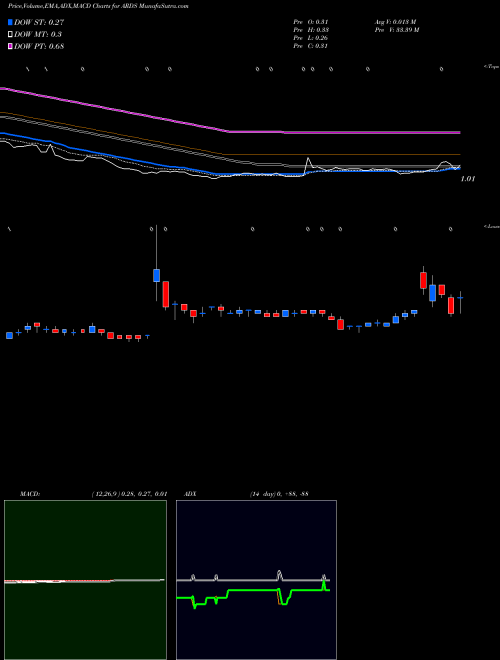This screenshot has height=660, width=500.
Task: Click the 'Pre V: 33.39 M' volume text
Action: pyautogui.click(x=397, y=30)
